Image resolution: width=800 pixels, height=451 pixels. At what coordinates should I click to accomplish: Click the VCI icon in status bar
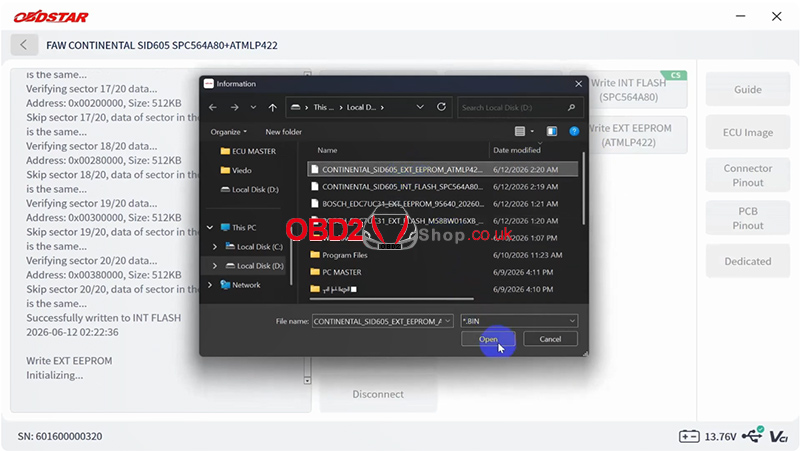tap(779, 437)
